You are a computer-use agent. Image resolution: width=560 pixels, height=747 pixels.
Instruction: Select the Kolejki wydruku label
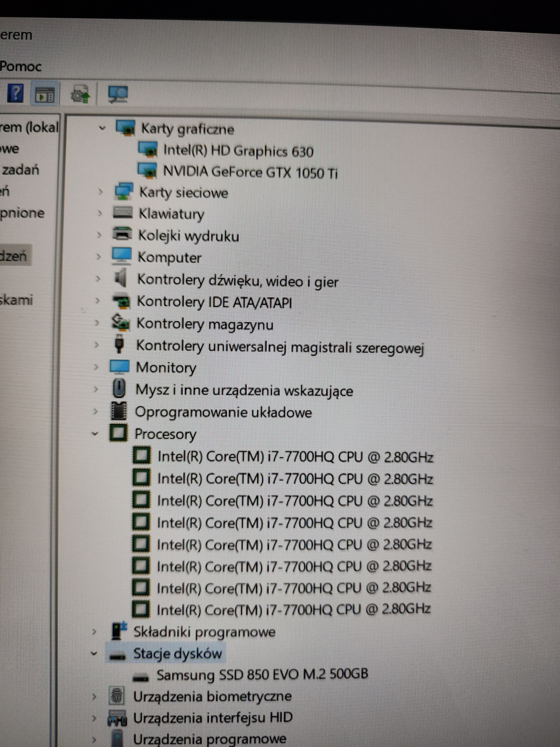click(x=188, y=236)
